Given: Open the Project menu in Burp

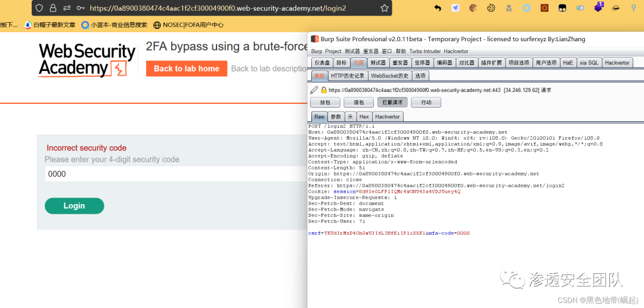Looking at the screenshot, I should [333, 51].
